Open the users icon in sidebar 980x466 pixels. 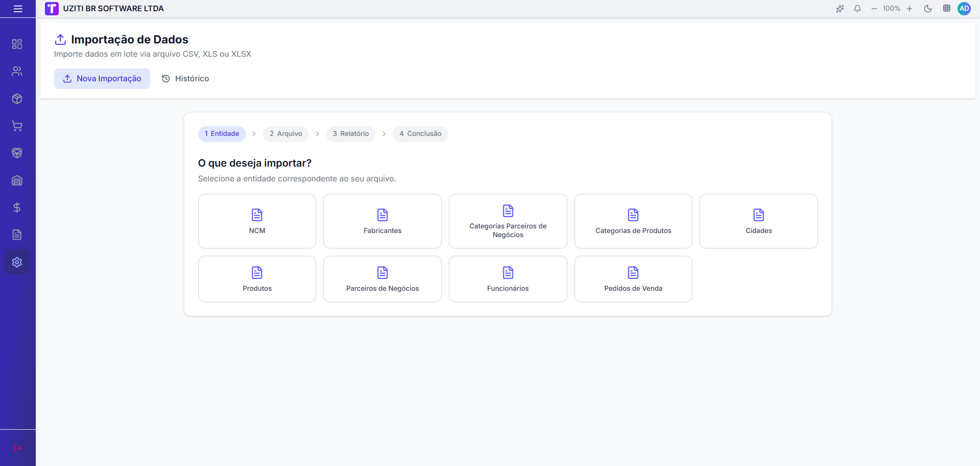17,72
